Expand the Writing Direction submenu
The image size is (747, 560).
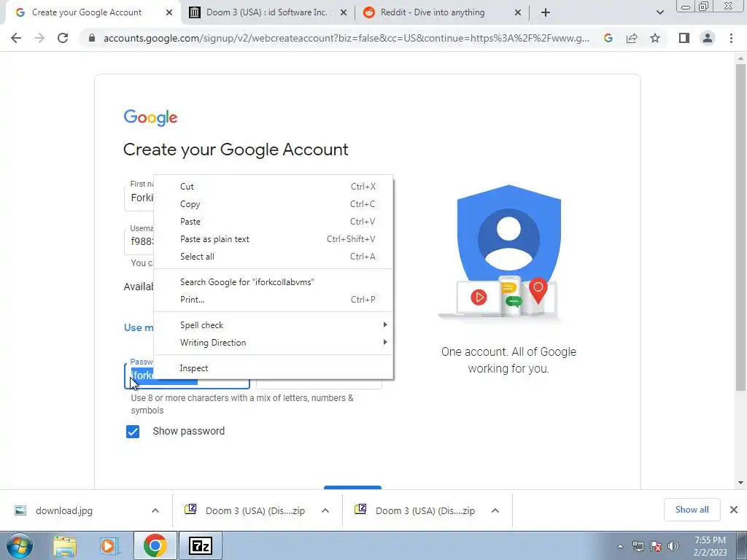pyautogui.click(x=274, y=343)
